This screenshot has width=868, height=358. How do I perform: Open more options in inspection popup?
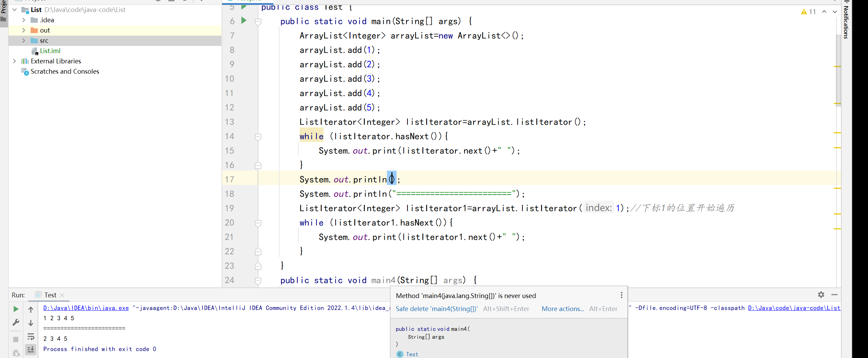[x=621, y=295]
